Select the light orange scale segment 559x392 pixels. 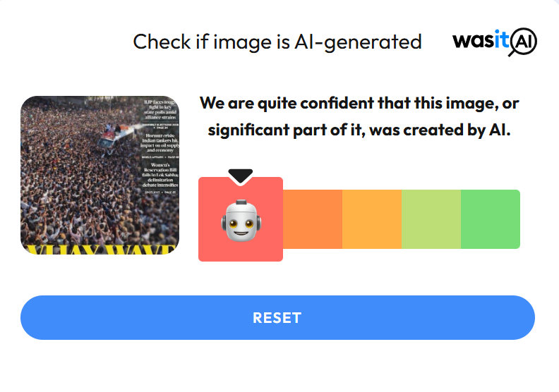[x=372, y=219]
